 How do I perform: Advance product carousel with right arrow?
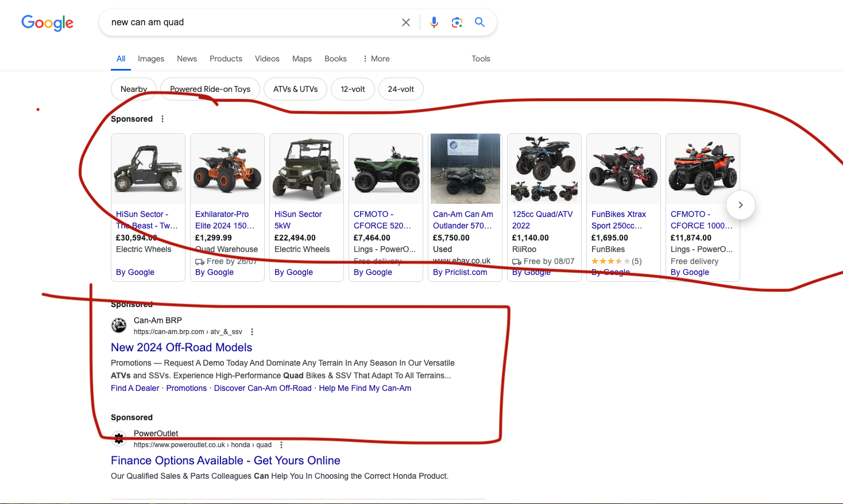741,205
